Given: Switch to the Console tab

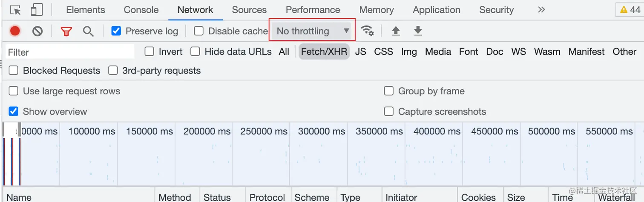Looking at the screenshot, I should (141, 10).
